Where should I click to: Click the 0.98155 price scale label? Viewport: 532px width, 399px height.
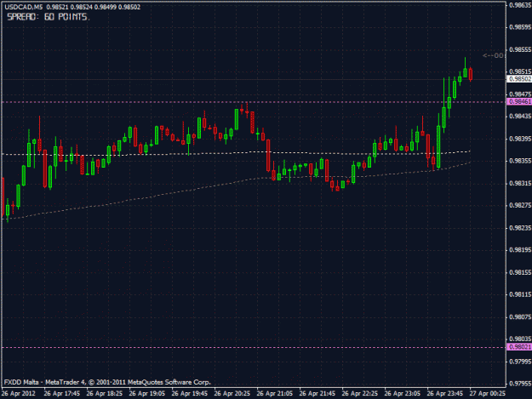pos(520,272)
